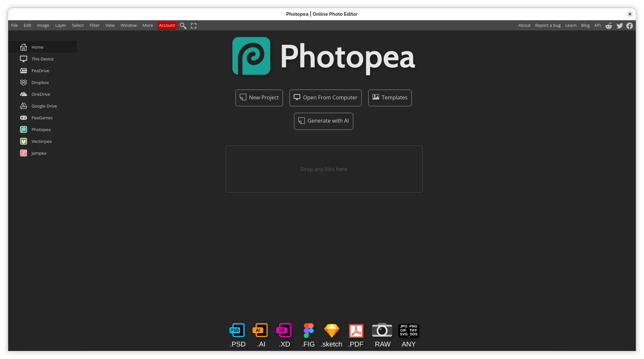
Task: Open the Twitter bird icon
Action: 619,26
